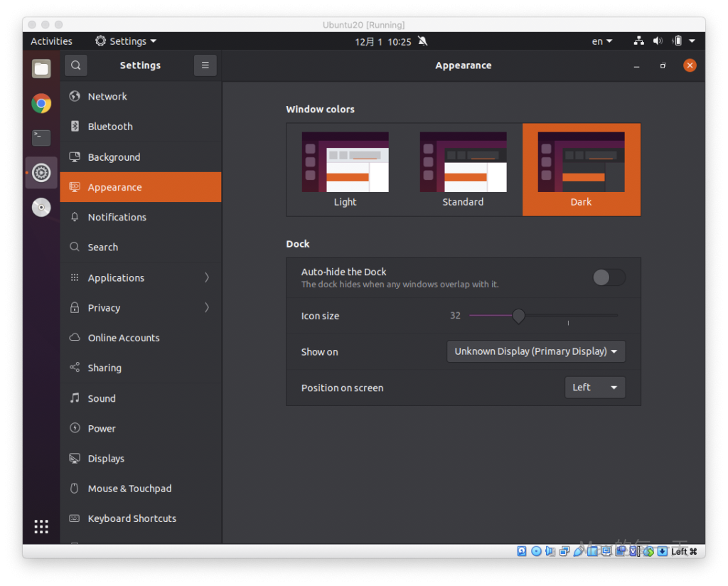This screenshot has width=728, height=586.
Task: Click the notifications bell icon in top bar
Action: click(423, 41)
